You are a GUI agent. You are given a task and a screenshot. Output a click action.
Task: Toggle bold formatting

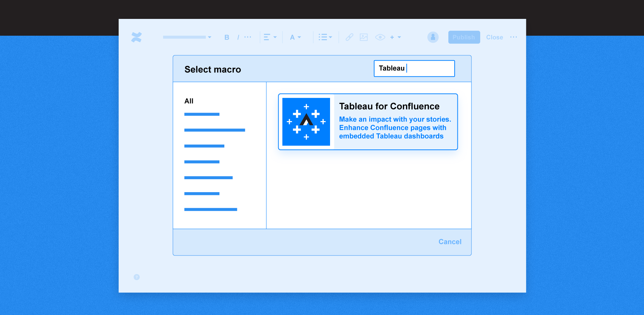(x=227, y=37)
